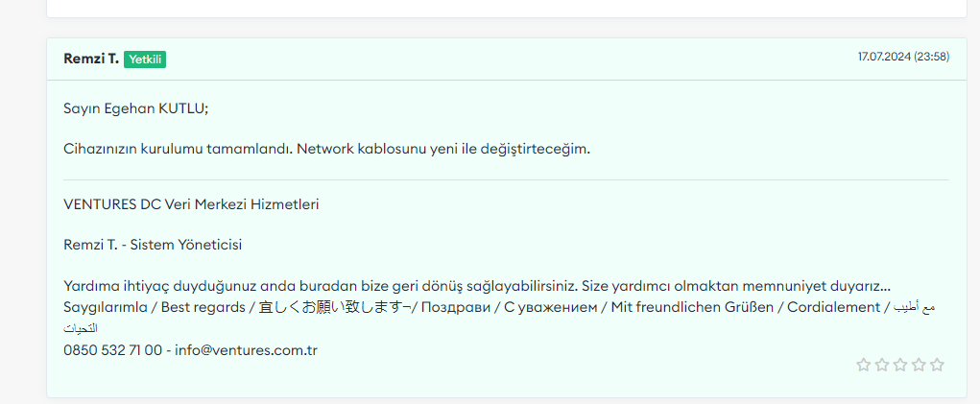Viewport: 980px width, 404px height.
Task: Open the info@ventures.com.tr email address
Action: tap(247, 350)
